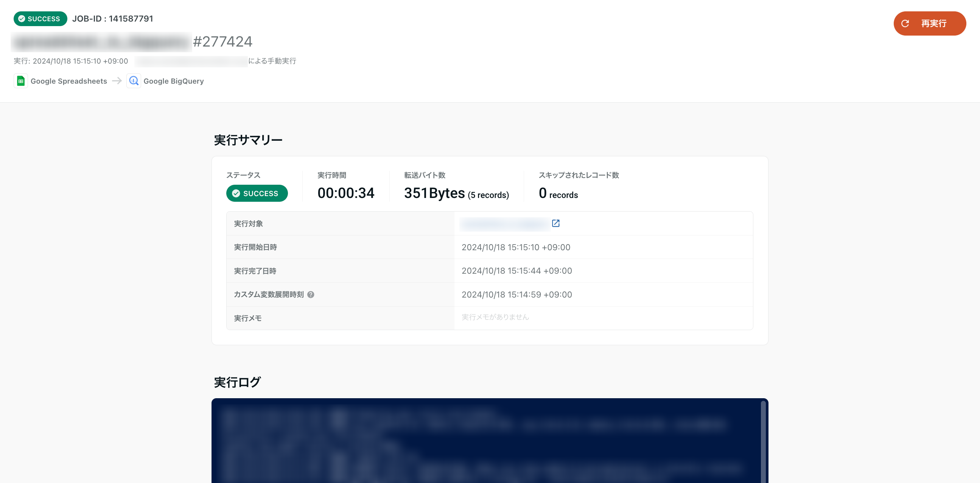Click the カスタム変数展開時刻 label
The height and width of the screenshot is (483, 980).
click(269, 294)
